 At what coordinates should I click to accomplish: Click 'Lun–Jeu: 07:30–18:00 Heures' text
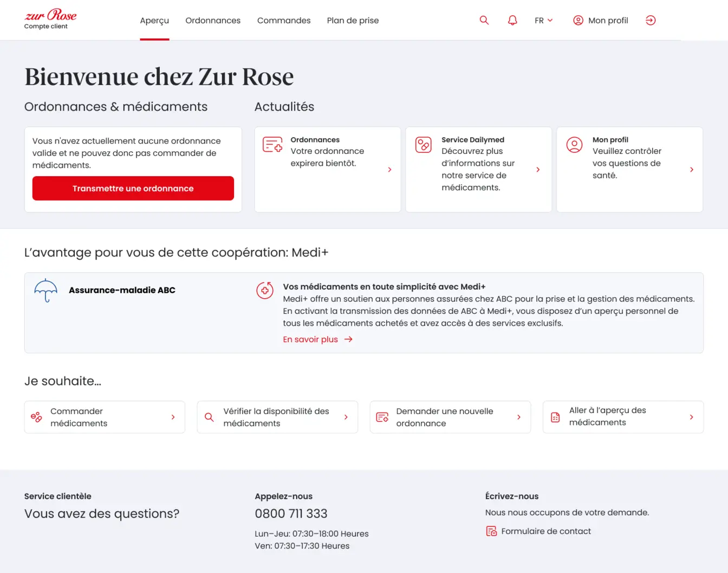311,534
